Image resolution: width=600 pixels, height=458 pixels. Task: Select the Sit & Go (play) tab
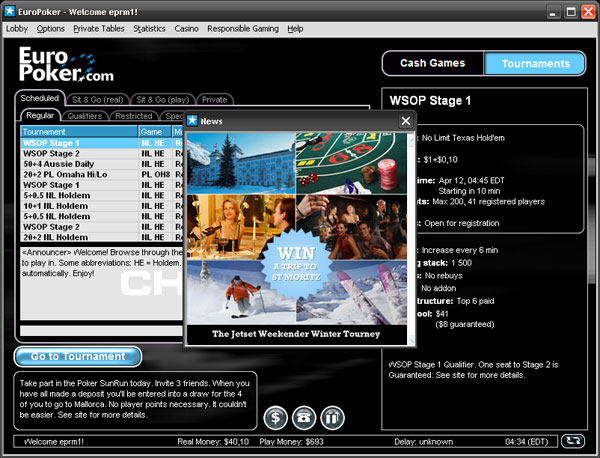[163, 100]
